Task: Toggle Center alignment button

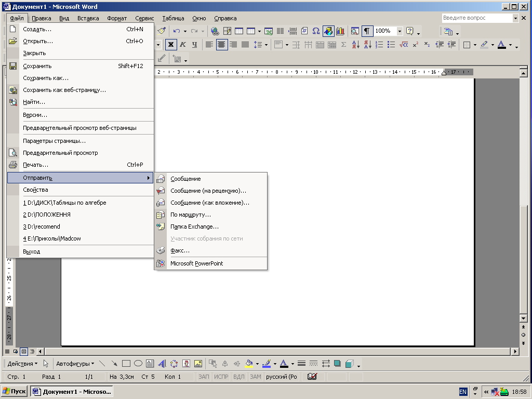Action: pos(221,45)
